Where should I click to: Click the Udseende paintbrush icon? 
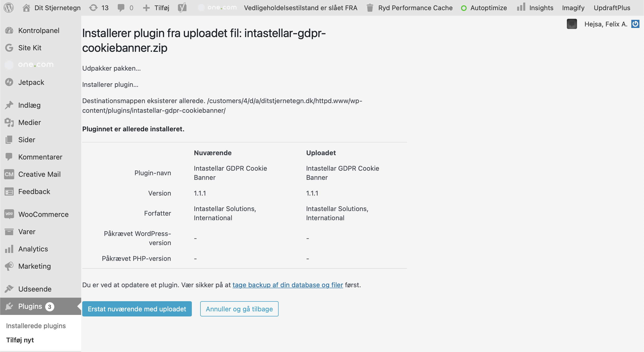coord(9,289)
